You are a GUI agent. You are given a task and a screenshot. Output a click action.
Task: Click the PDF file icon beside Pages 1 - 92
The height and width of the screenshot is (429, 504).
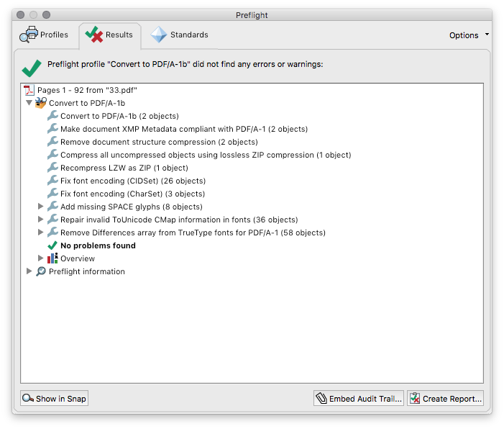pos(29,90)
